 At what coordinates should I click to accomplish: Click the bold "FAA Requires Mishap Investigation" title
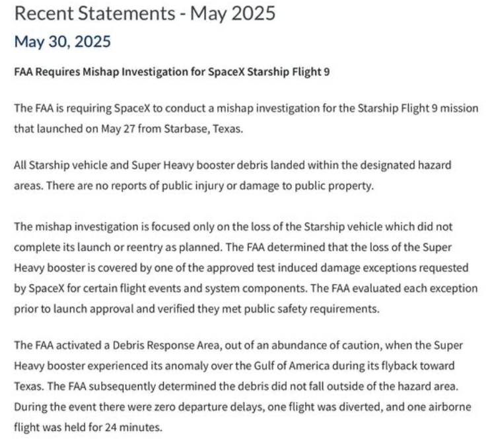pyautogui.click(x=172, y=72)
